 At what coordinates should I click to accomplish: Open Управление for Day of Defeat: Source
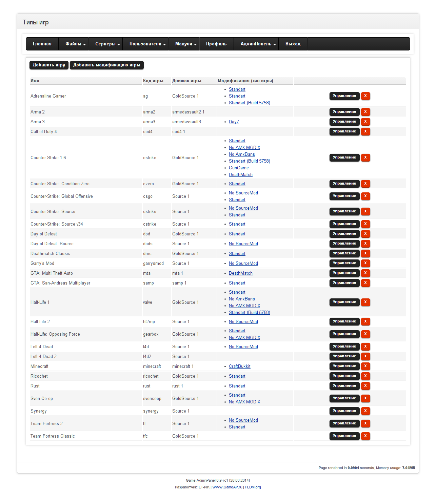pyautogui.click(x=344, y=244)
